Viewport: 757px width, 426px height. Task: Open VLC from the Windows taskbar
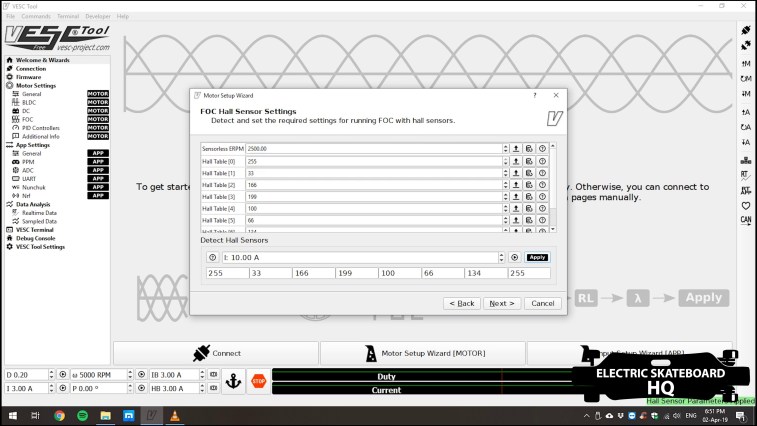point(176,415)
